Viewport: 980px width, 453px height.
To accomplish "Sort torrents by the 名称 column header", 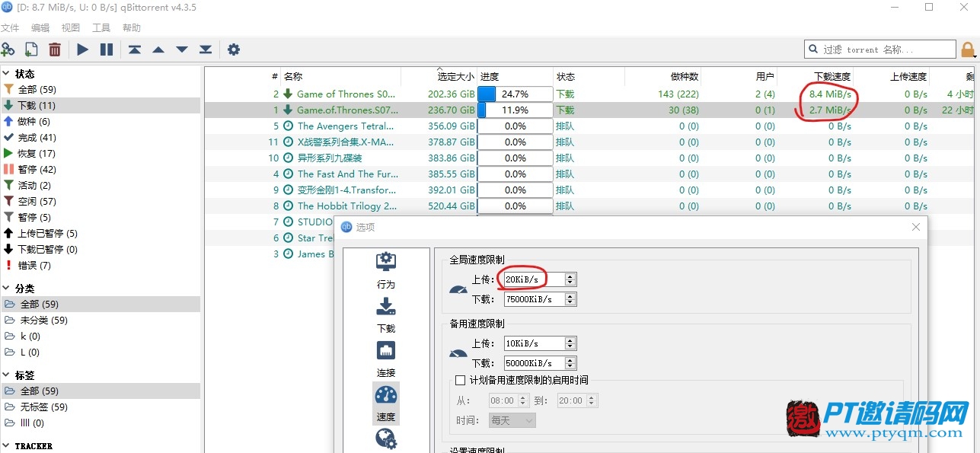I will (x=340, y=76).
